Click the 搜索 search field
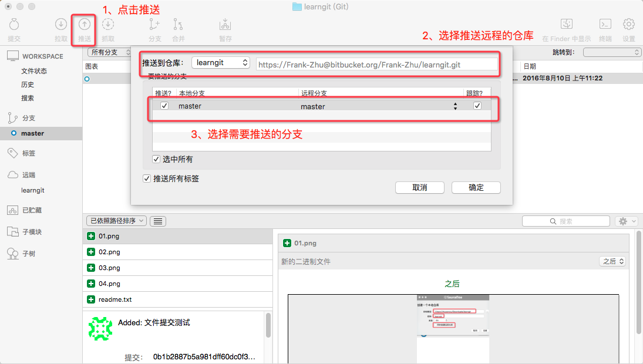Image resolution: width=643 pixels, height=364 pixels. pos(566,221)
